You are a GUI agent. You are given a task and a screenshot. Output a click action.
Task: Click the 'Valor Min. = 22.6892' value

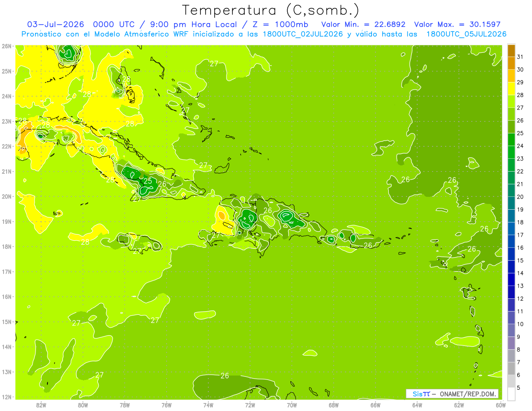[x=364, y=24]
